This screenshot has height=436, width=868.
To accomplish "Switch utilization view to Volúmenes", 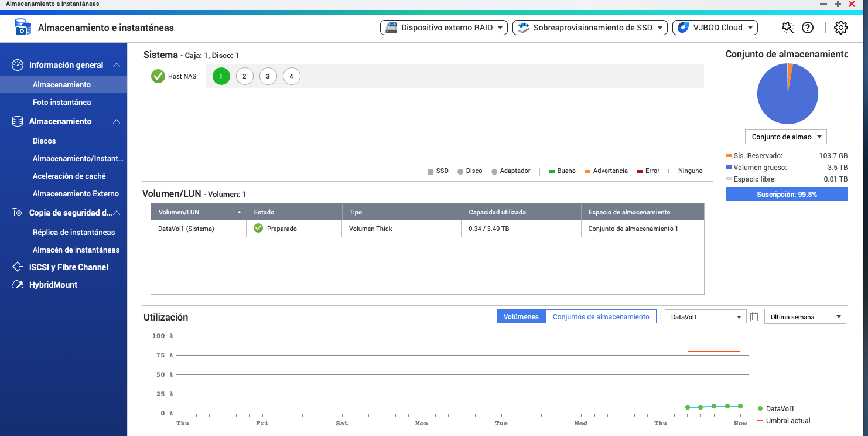I will click(x=521, y=317).
